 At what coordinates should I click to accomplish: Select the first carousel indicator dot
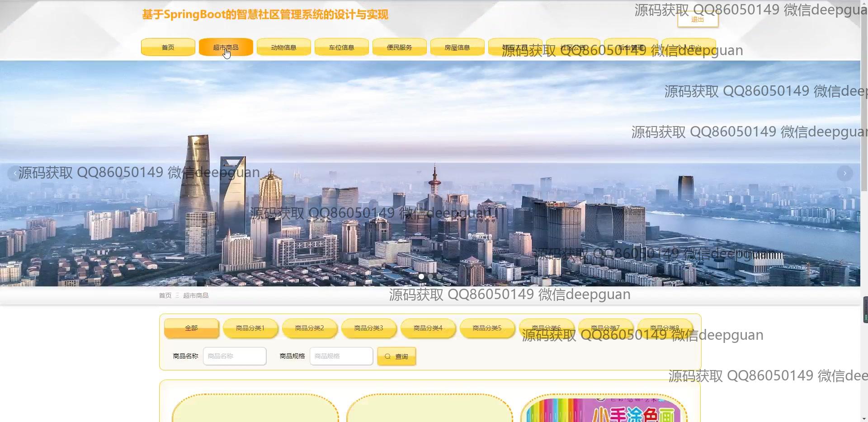click(421, 277)
